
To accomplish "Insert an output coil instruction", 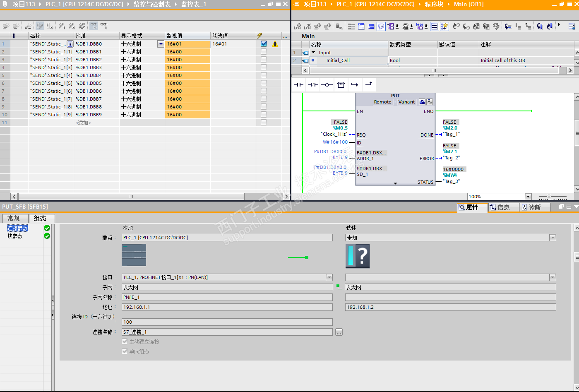I will tap(327, 85).
